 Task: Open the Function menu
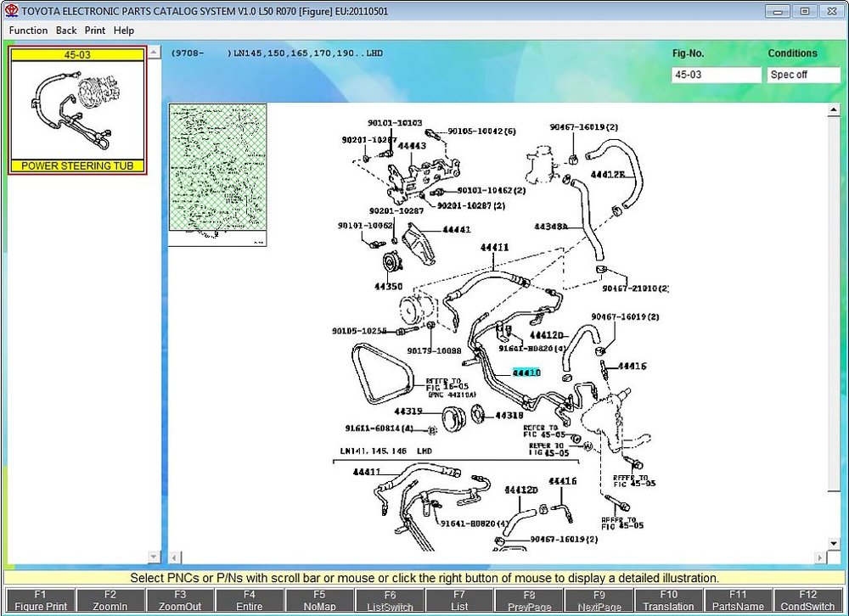pos(28,31)
